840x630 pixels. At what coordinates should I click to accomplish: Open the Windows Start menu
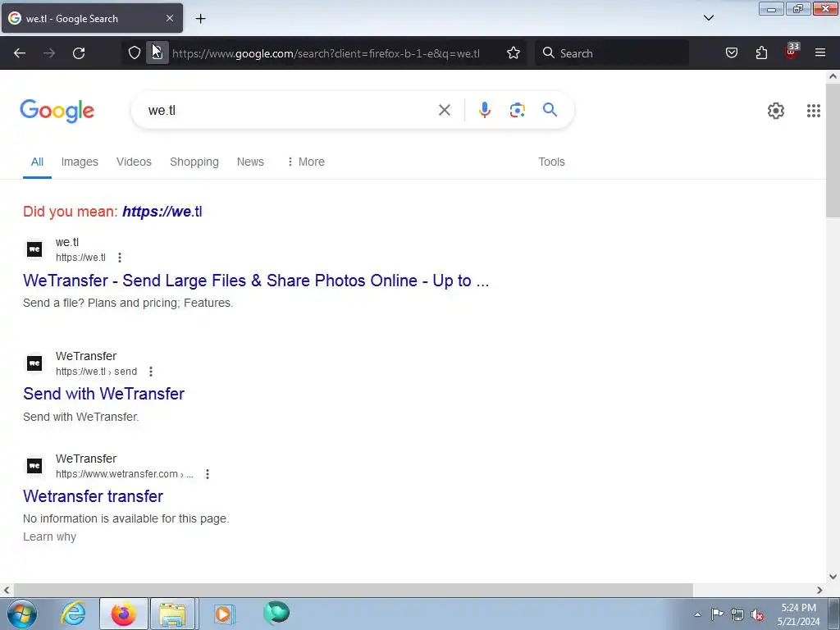click(22, 614)
